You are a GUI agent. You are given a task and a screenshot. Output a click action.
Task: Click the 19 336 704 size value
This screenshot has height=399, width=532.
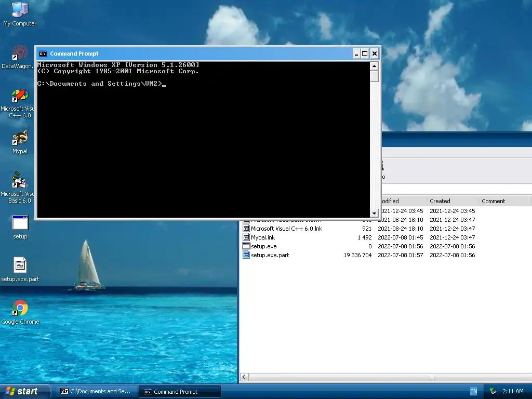[x=357, y=255]
